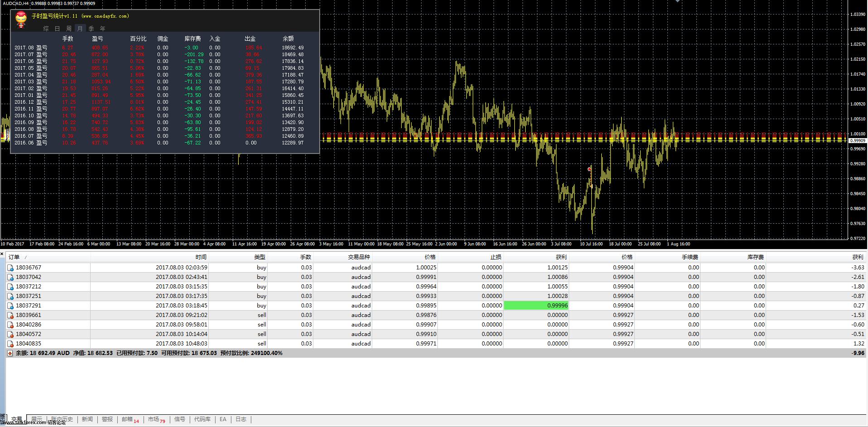Open the 账户历史 terminal tab

click(62, 419)
